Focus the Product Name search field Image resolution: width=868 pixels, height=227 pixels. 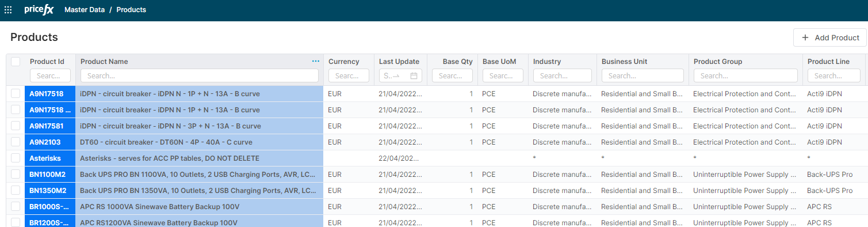[x=200, y=75]
